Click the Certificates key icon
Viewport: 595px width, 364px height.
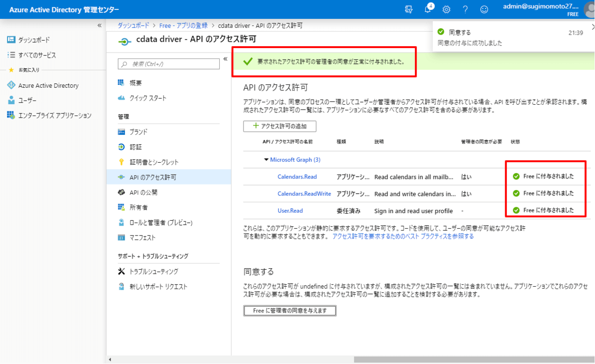coord(121,162)
